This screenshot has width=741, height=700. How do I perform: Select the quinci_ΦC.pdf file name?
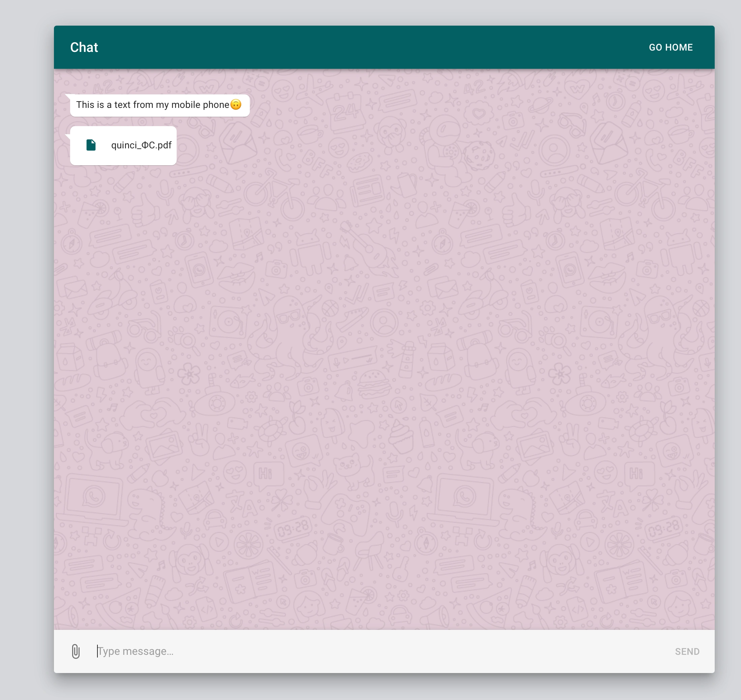coord(141,145)
